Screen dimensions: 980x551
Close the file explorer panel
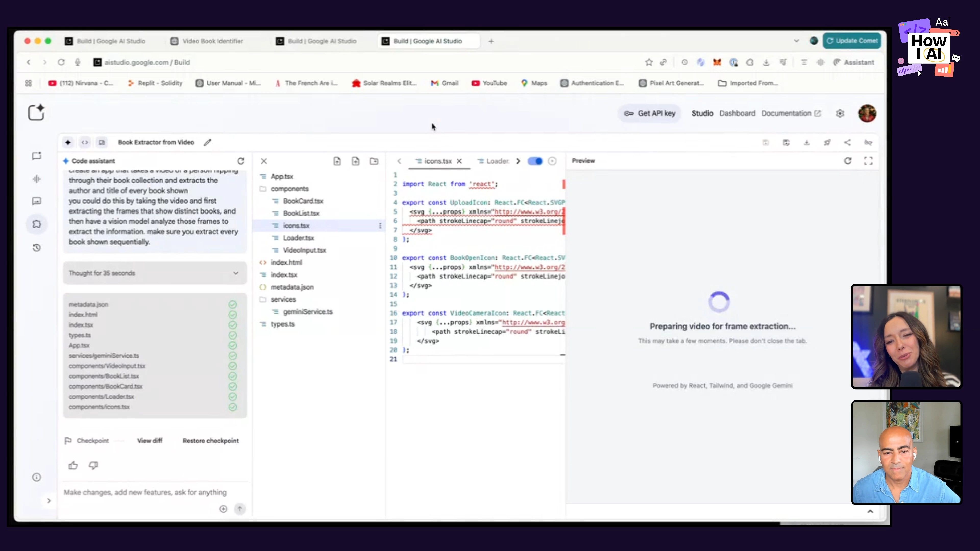tap(264, 161)
